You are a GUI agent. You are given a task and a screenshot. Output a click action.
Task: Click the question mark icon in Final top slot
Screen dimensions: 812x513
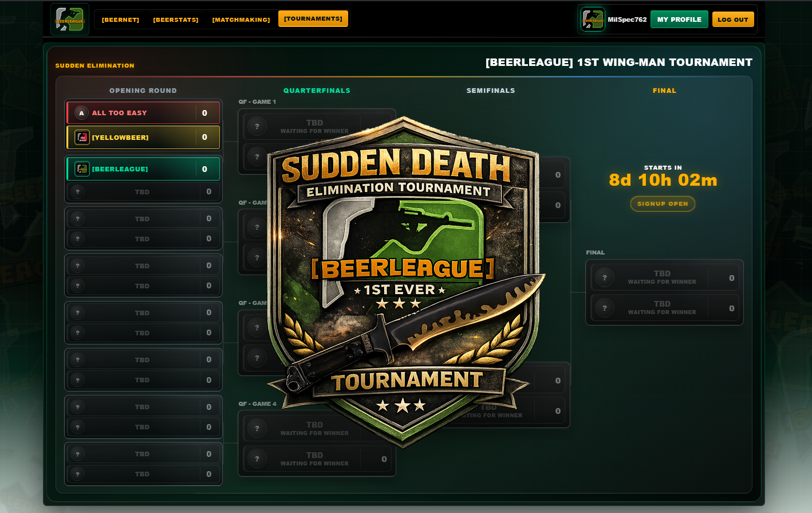tap(605, 277)
